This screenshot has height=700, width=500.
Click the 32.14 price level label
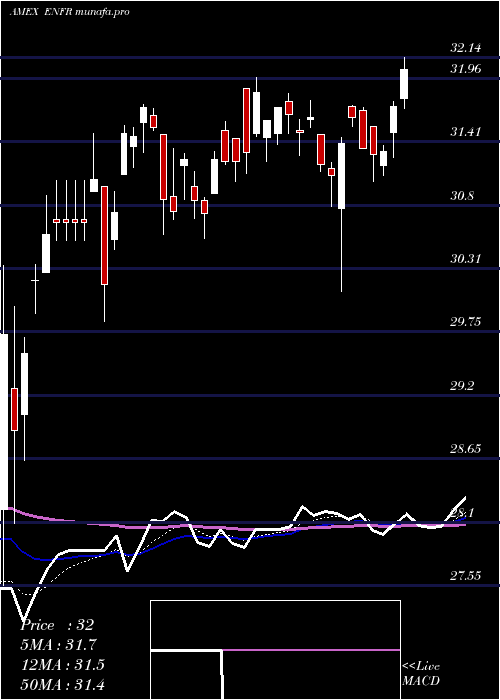click(x=466, y=47)
